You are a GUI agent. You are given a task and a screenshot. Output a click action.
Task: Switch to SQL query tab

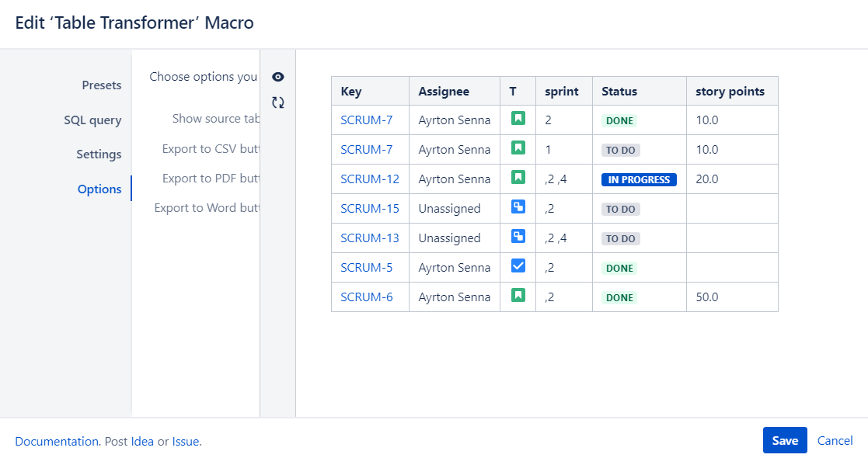pyautogui.click(x=92, y=120)
